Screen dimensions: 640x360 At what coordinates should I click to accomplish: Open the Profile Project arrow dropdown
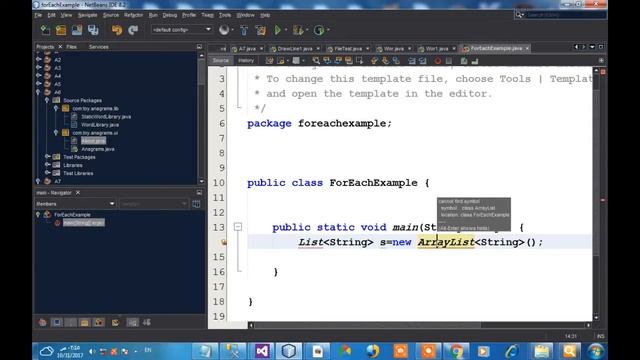328,30
